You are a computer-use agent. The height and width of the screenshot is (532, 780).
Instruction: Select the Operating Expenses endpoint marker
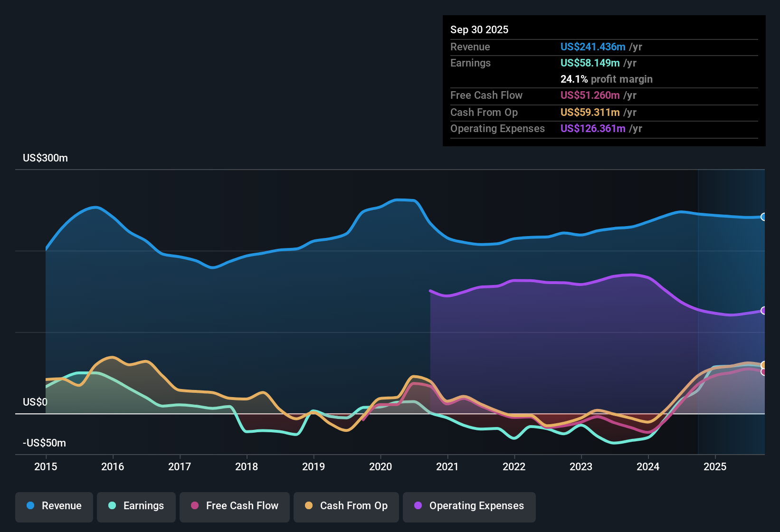click(x=764, y=311)
